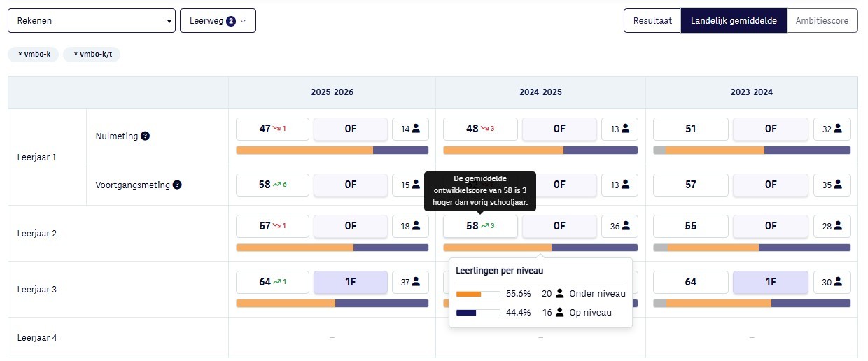Click the 14 students person icon in Nulmeting 2025-2026
868x361 pixels.
[x=416, y=129]
